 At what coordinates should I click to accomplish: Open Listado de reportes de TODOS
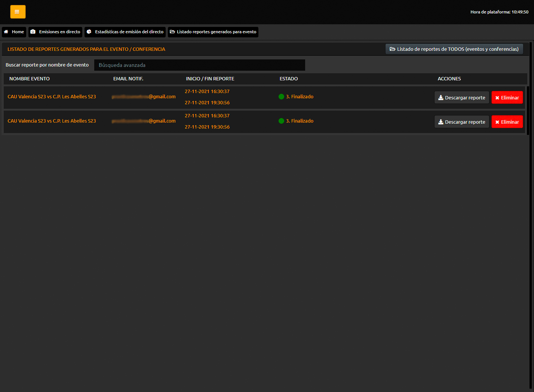[x=454, y=49]
